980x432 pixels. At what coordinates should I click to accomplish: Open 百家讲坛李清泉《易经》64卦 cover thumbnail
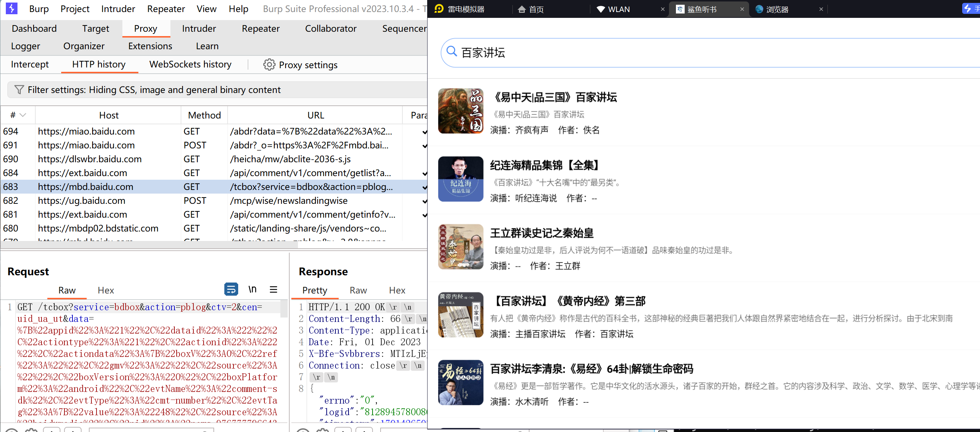click(461, 382)
